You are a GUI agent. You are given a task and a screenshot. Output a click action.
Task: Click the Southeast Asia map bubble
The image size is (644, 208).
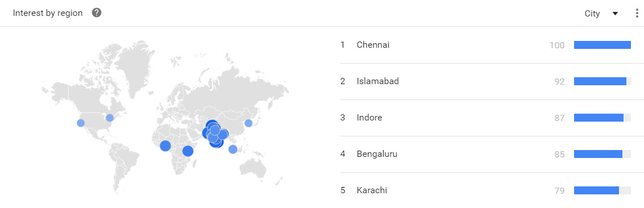pyautogui.click(x=233, y=149)
